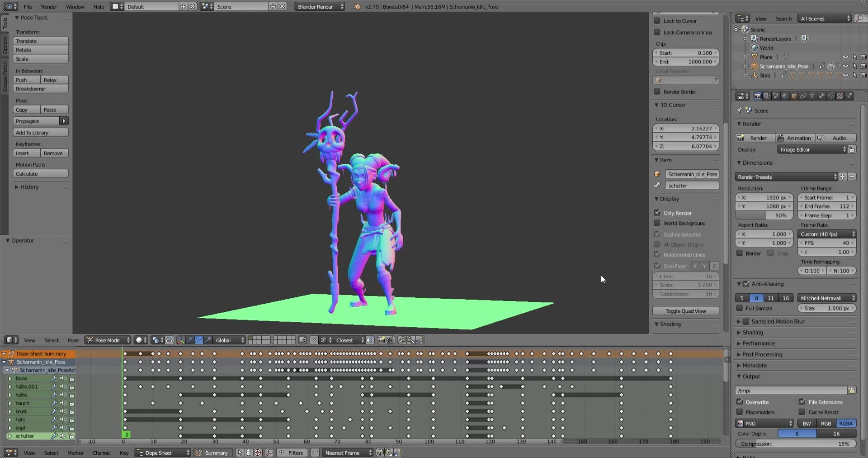
Task: Click the camera restrict icon on Plane row
Action: point(863,57)
